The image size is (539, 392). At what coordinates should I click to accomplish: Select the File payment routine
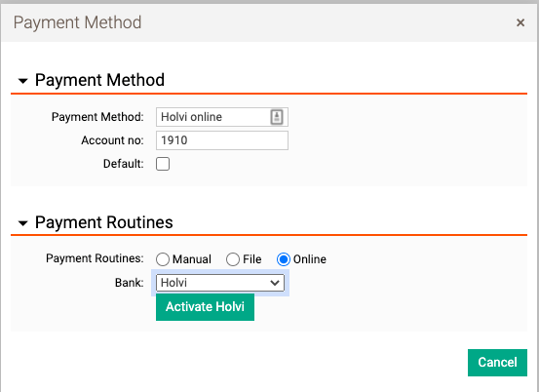(233, 259)
